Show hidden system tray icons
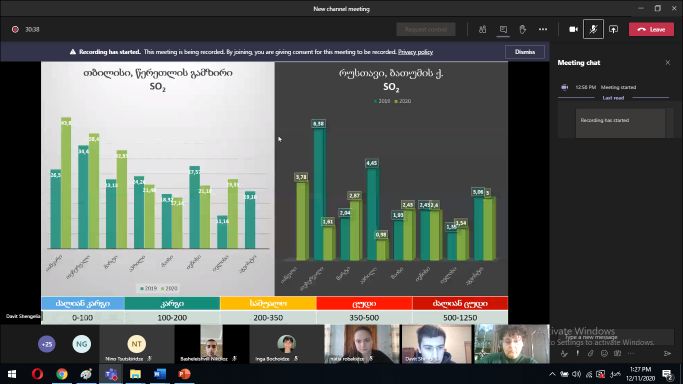This screenshot has height=384, width=683. [x=552, y=374]
